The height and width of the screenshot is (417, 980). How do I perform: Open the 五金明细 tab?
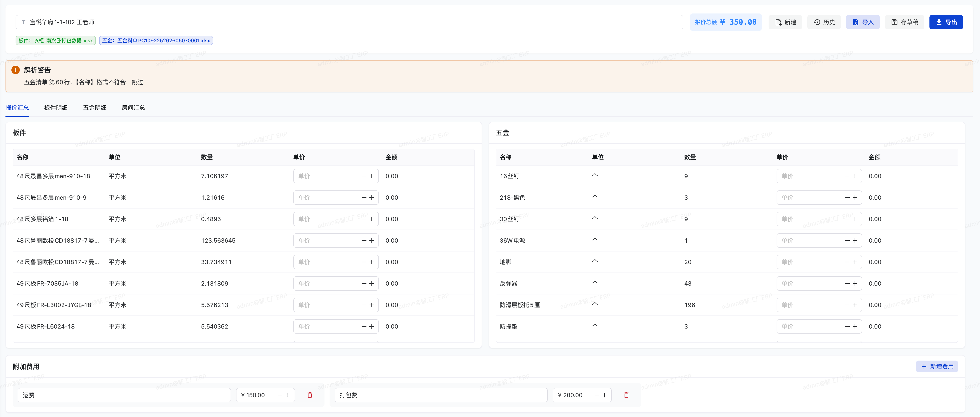point(95,108)
